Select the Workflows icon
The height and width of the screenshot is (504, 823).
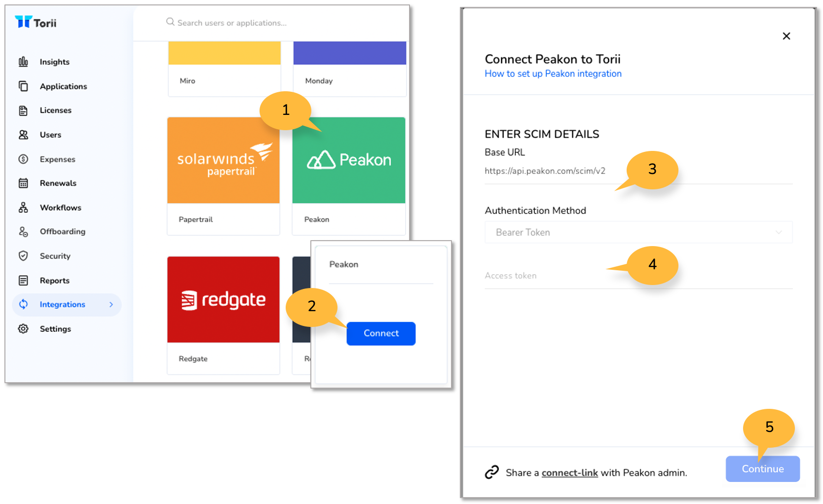coord(24,207)
